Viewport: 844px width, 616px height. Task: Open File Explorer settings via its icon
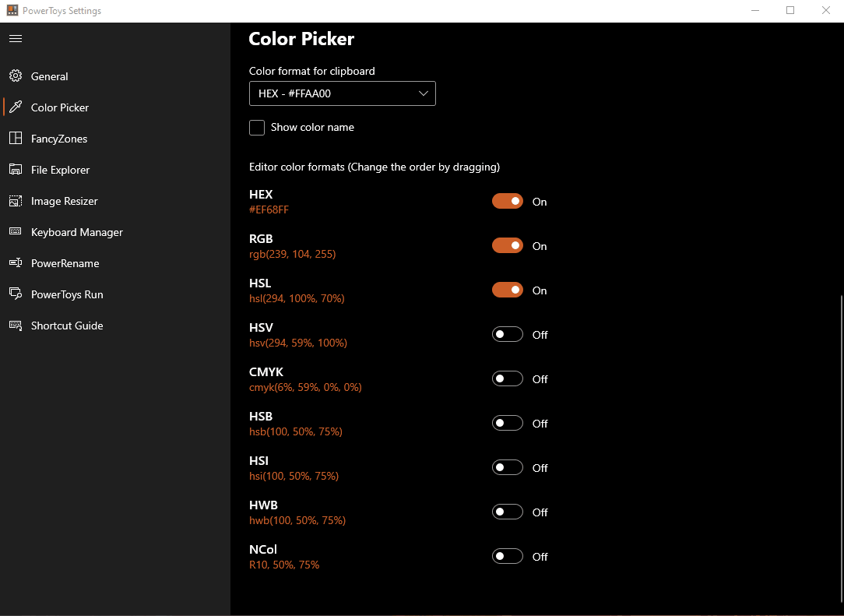(16, 170)
